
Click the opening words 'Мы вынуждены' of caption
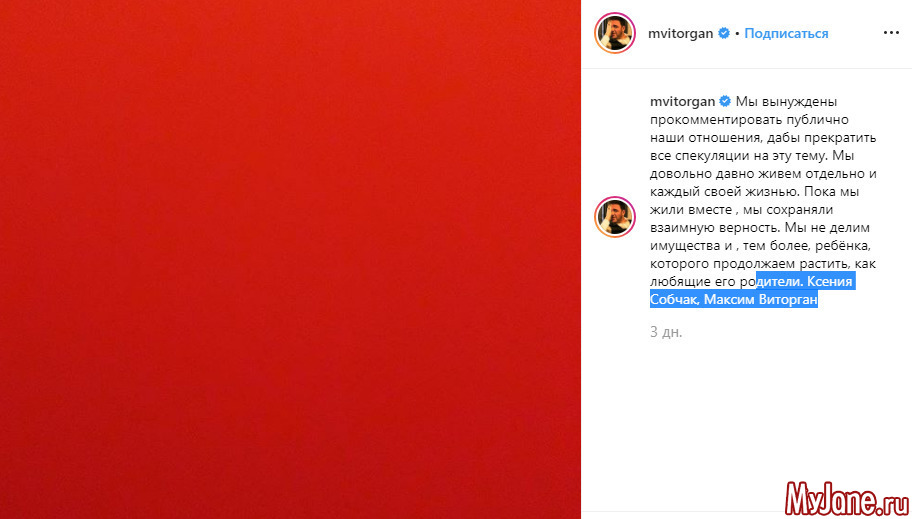tap(786, 101)
